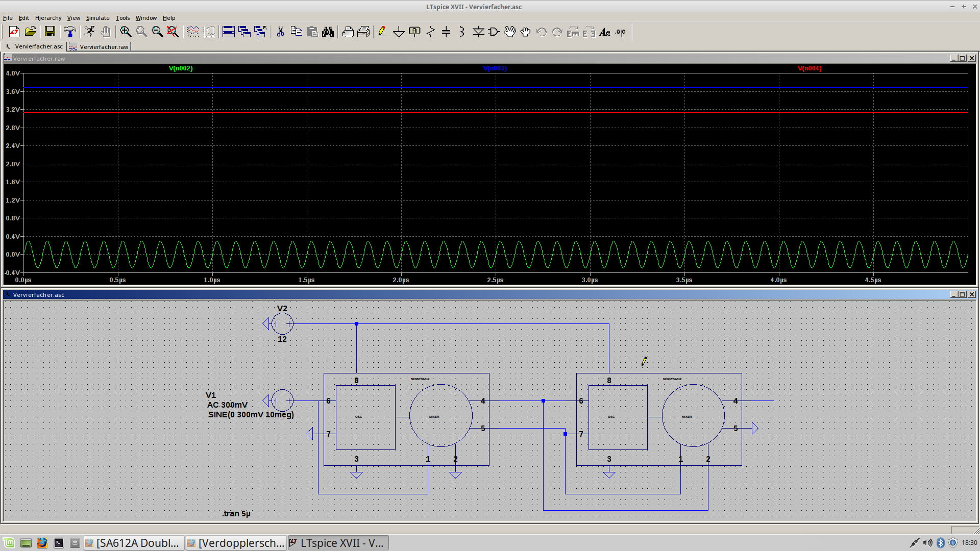Run the simulation with the running-man icon
Viewport: 980px width, 551px height.
pyautogui.click(x=89, y=32)
